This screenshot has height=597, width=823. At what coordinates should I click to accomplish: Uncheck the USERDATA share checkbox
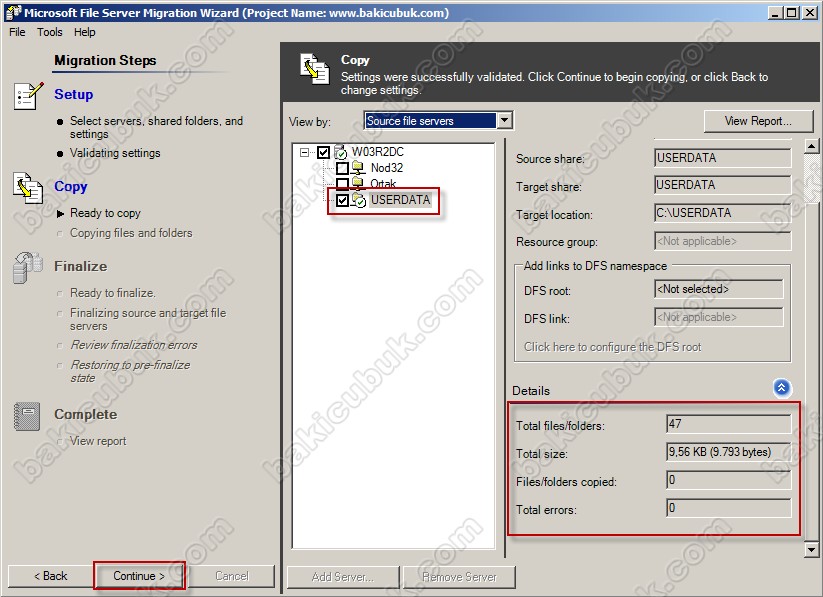(342, 200)
